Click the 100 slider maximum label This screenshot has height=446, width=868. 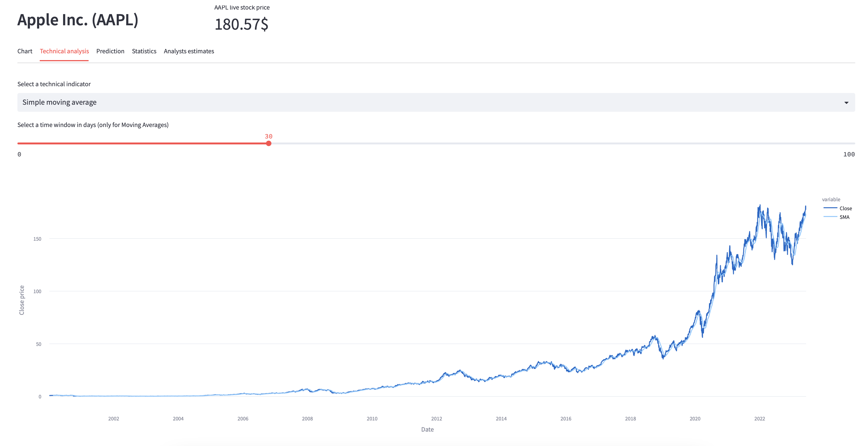(850, 154)
